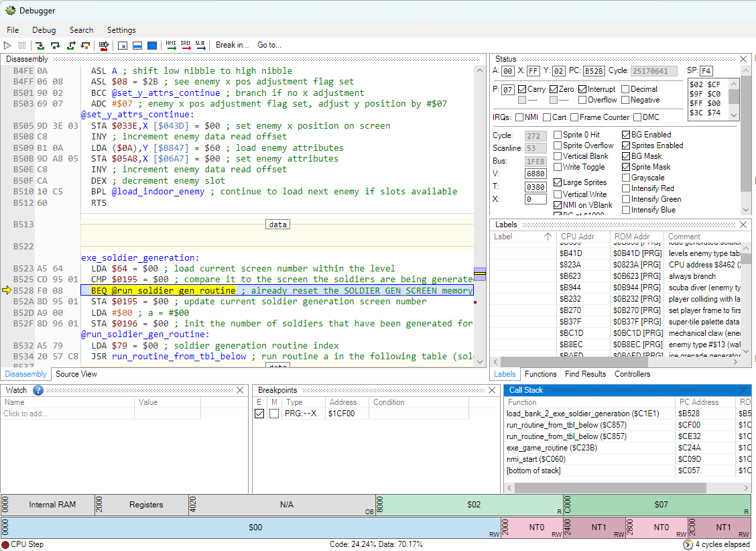Switch to the Functions tab
Screen dimensions: 756x551
pos(540,374)
